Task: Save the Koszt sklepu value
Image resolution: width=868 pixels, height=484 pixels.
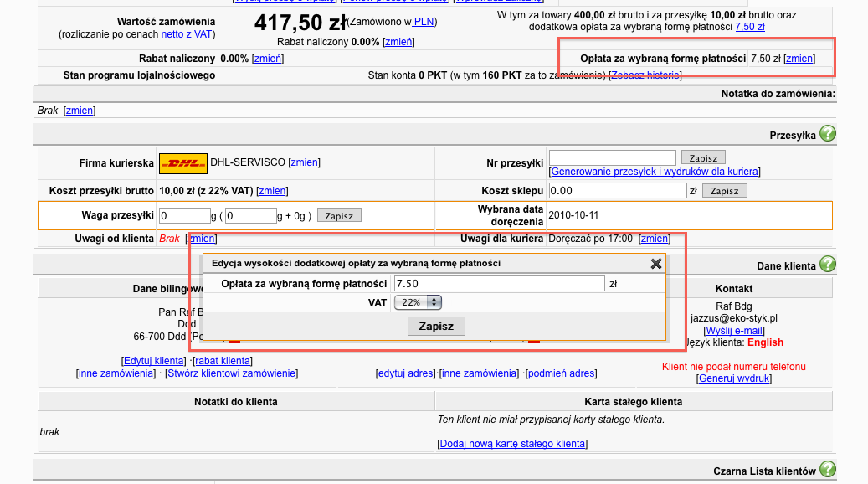Action: 724,191
